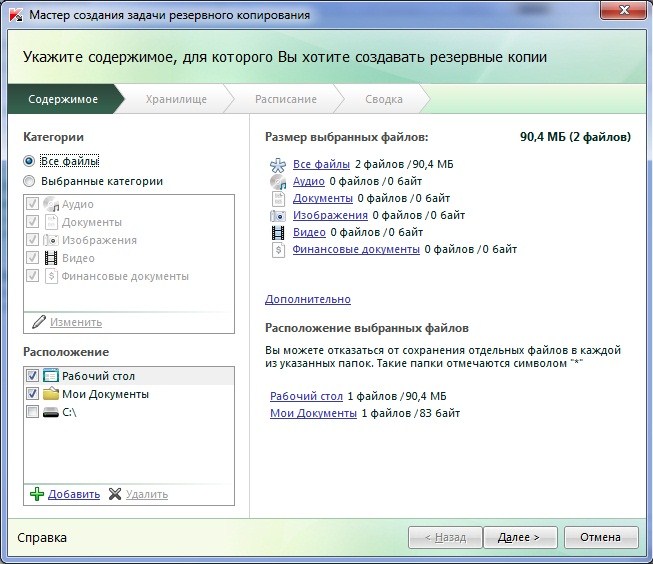The image size is (653, 564).
Task: Click the Видео film icon in size summary
Action: (x=278, y=232)
